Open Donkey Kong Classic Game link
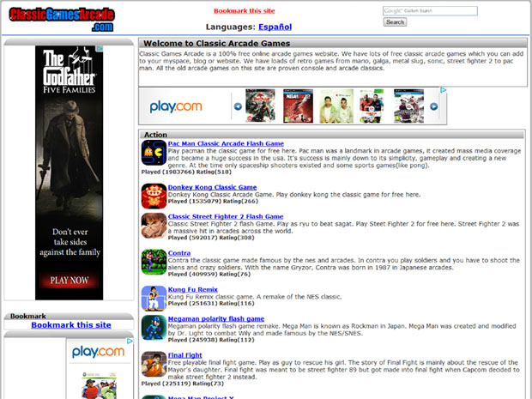Screen dimensions: 532x399 (x=212, y=187)
